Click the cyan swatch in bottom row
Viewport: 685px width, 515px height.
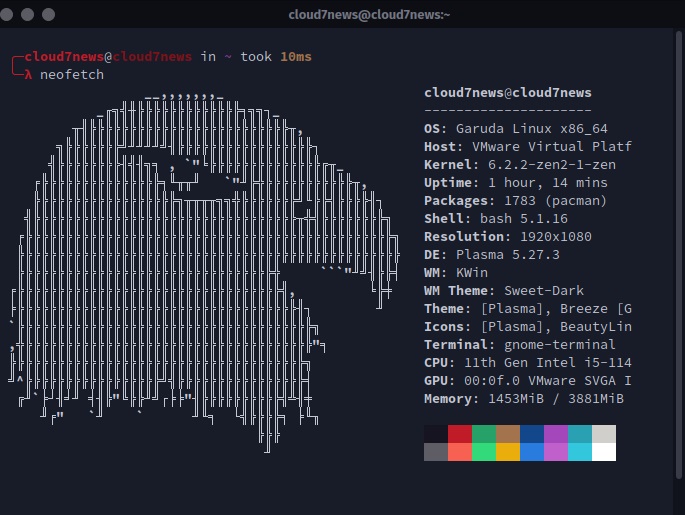point(580,452)
